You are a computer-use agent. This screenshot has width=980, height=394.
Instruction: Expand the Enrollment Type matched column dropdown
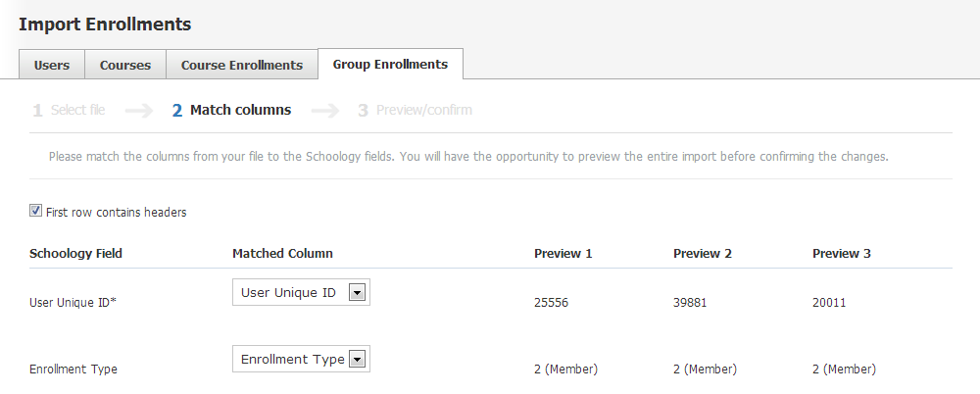coord(301,360)
